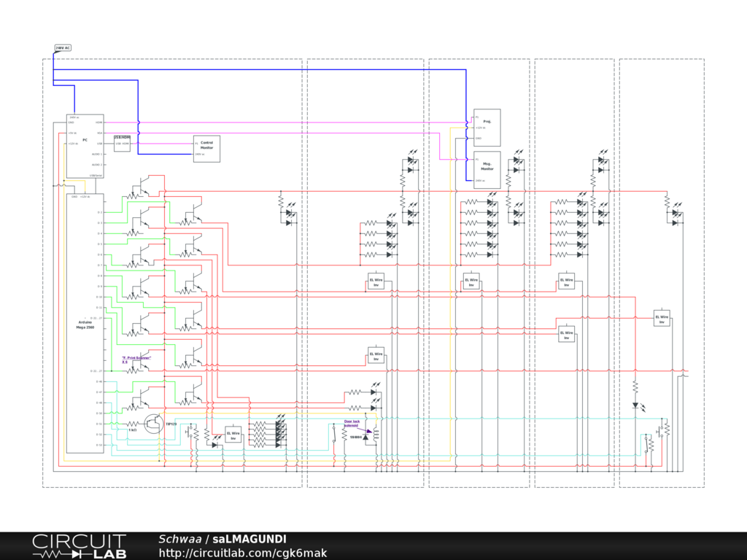This screenshot has width=747, height=560.
Task: Select the USB-HDMI adapter block
Action: click(x=122, y=141)
